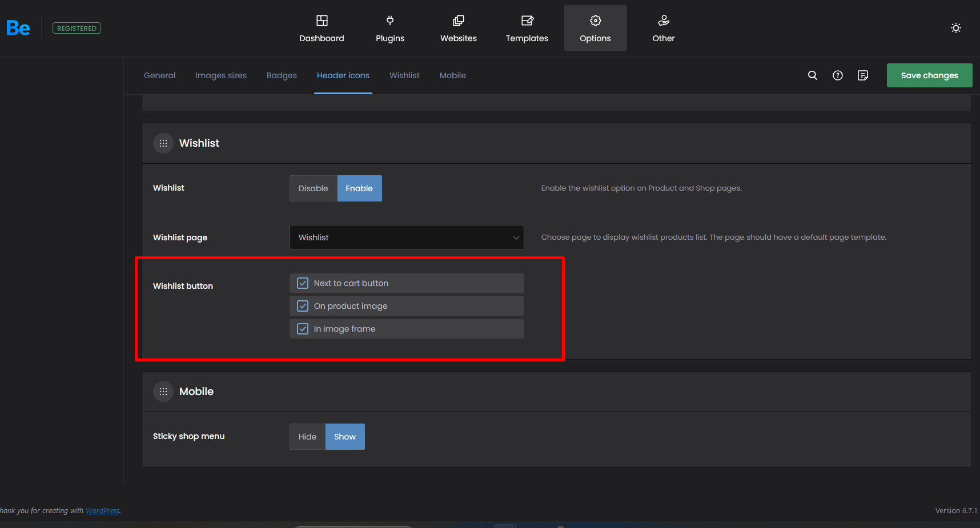This screenshot has width=980, height=528.
Task: Click the Websites icon in top navigation
Action: click(x=459, y=21)
